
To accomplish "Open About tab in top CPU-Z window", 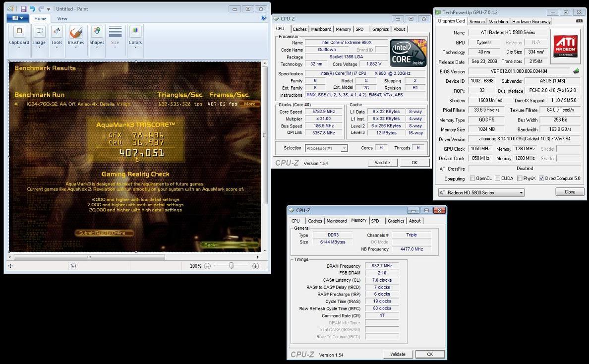I will pos(399,29).
